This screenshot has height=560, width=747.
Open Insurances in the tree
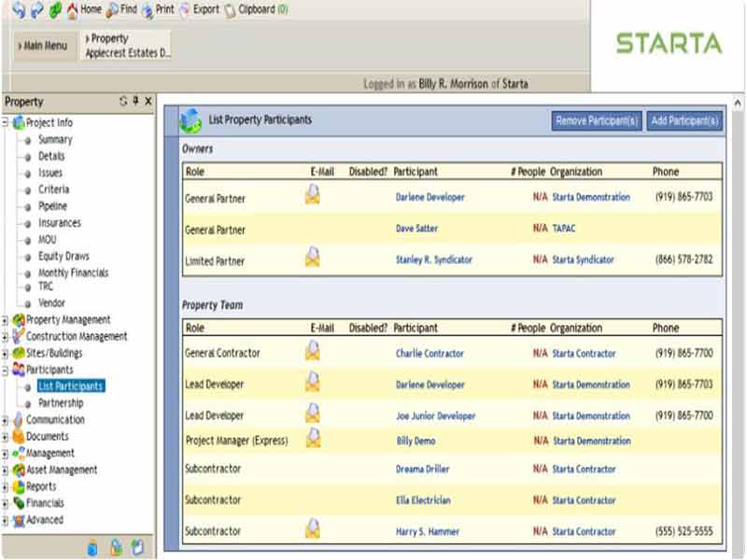[x=60, y=223]
